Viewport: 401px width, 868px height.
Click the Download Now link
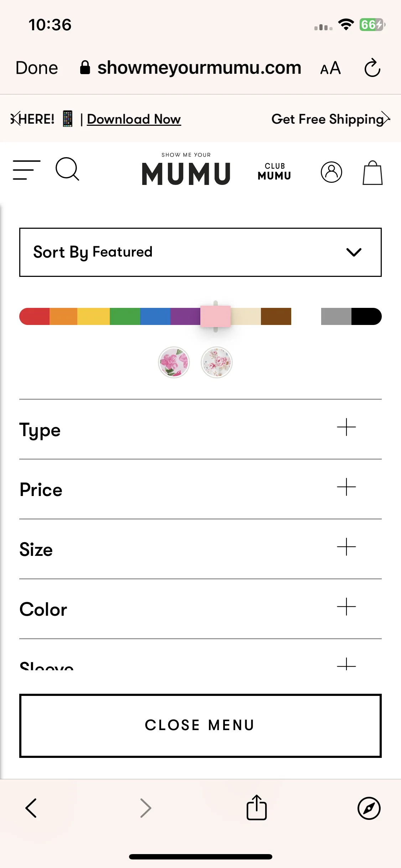pos(134,119)
